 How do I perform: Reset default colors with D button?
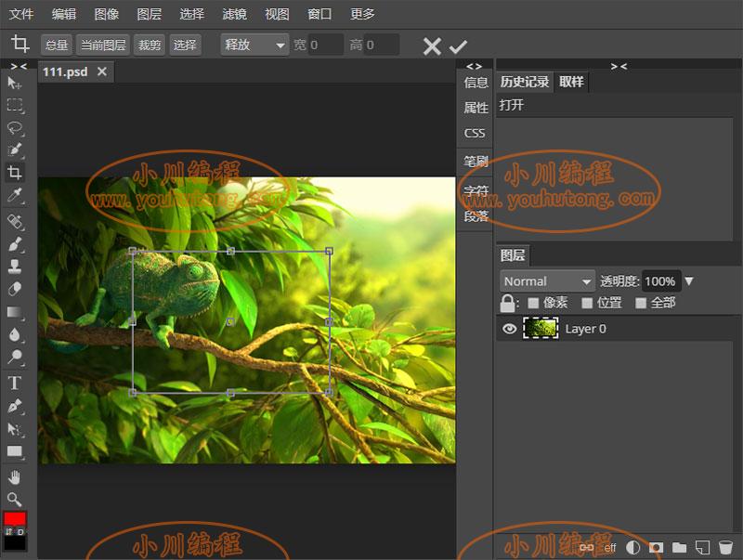pyautogui.click(x=20, y=532)
